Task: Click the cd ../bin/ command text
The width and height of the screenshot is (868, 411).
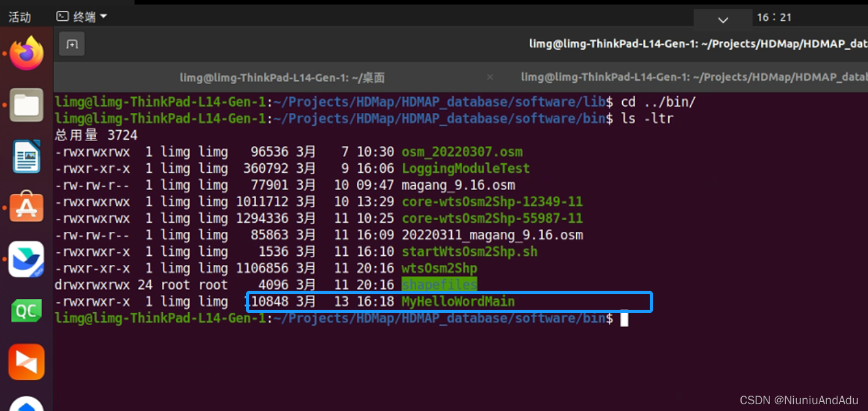Action: click(658, 102)
